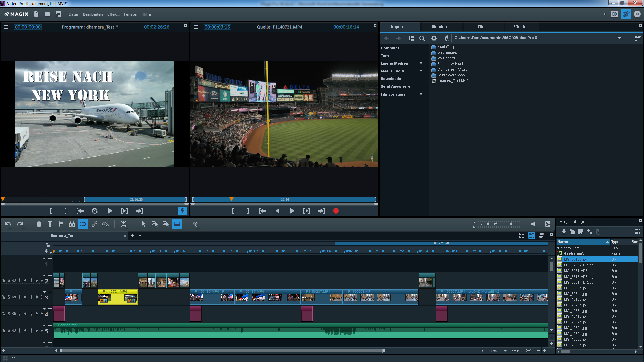Open the Import panel settings gear
This screenshot has height=362, width=644.
coord(434,38)
